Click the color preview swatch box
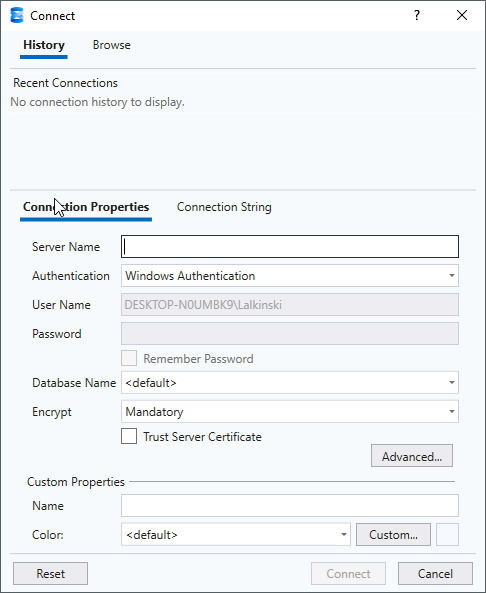486x593 pixels. tap(447, 535)
